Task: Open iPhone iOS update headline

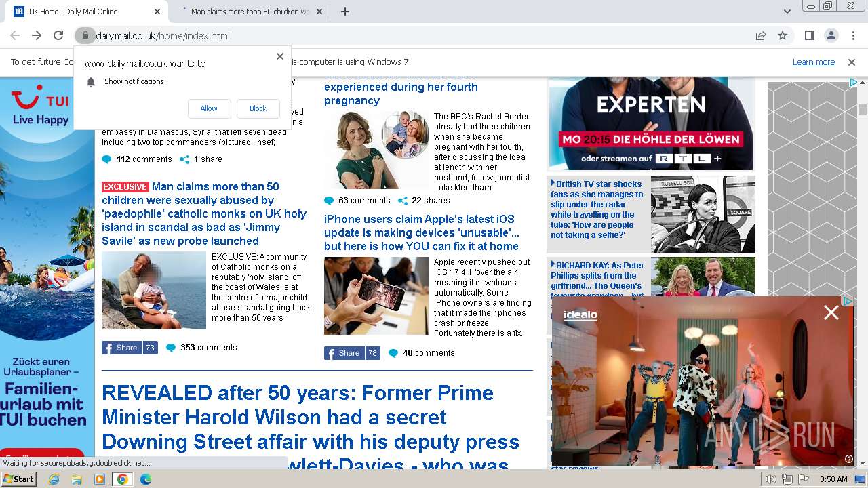Action: pos(422,232)
